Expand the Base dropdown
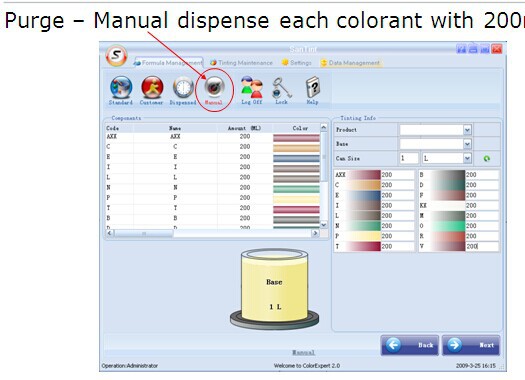The height and width of the screenshot is (380, 525). tap(467, 144)
